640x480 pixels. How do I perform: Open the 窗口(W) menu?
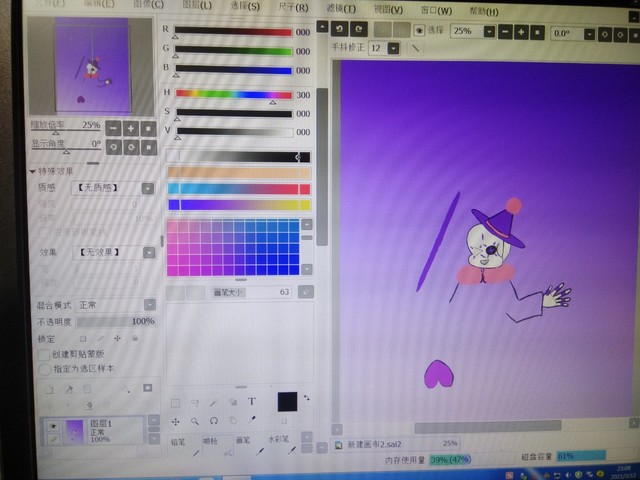coord(435,10)
